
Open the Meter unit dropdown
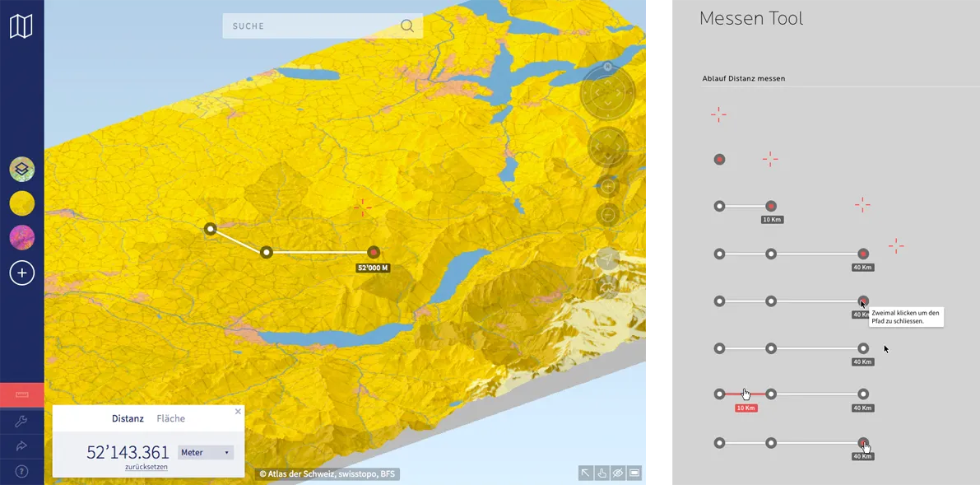(x=205, y=452)
